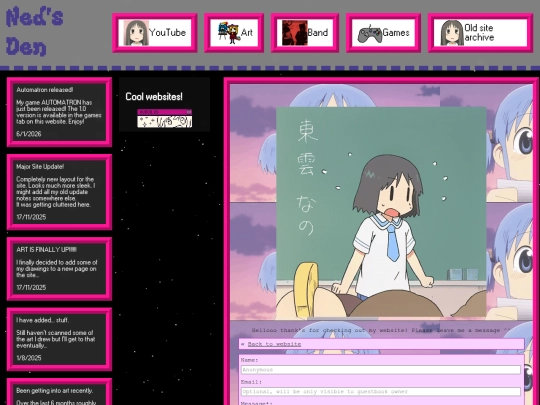Screen dimensions: 540x405
Task: Click the Cool websites! heading
Action: click(154, 97)
